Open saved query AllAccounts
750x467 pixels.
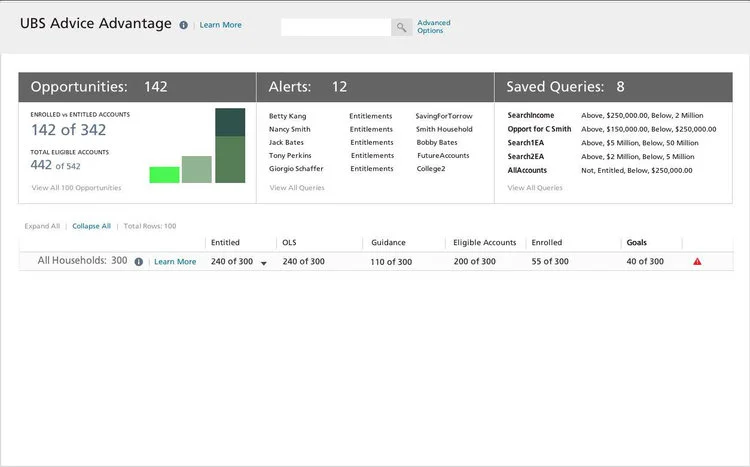click(x=527, y=170)
